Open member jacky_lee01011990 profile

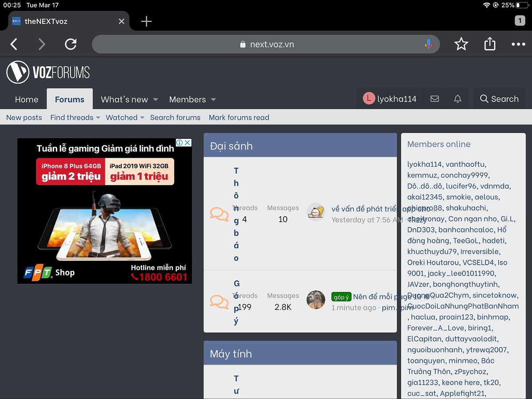point(461,274)
